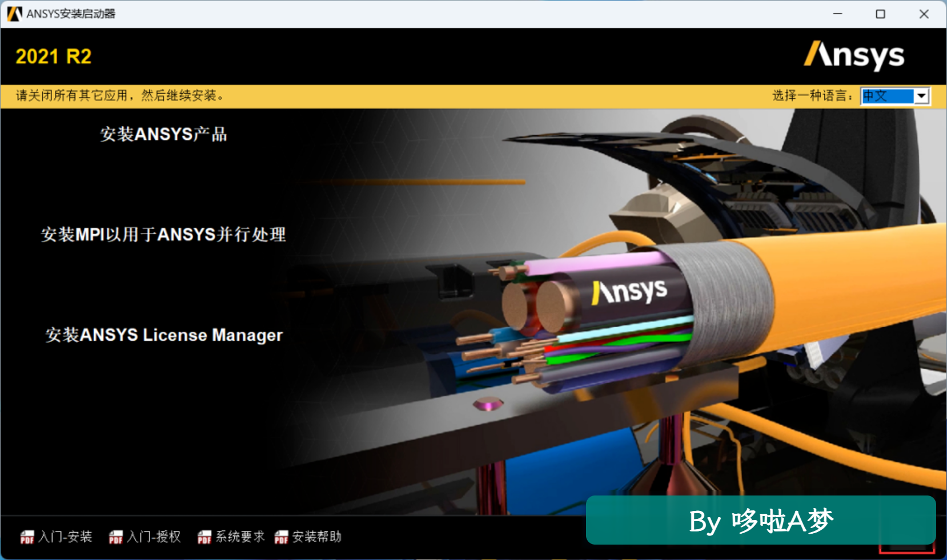Screen dimensions: 947x560
Task: Open the 安装帮助 document
Action: point(317,537)
